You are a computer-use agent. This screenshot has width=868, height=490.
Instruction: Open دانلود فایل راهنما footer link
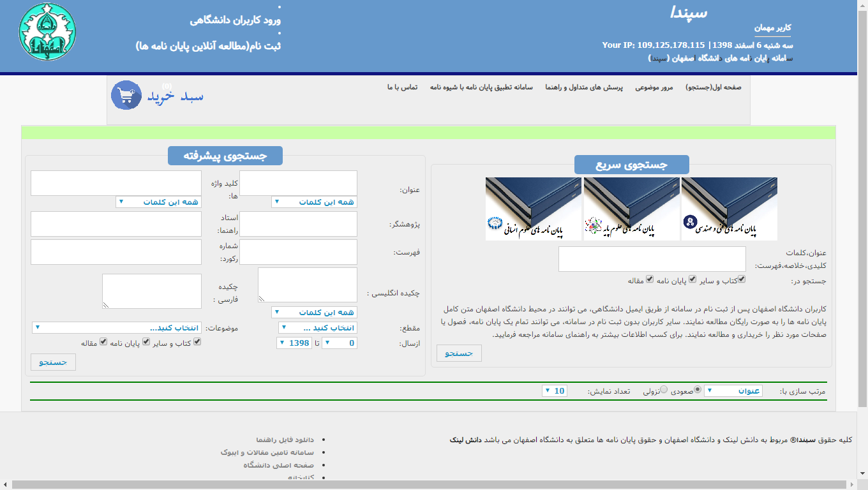point(285,440)
